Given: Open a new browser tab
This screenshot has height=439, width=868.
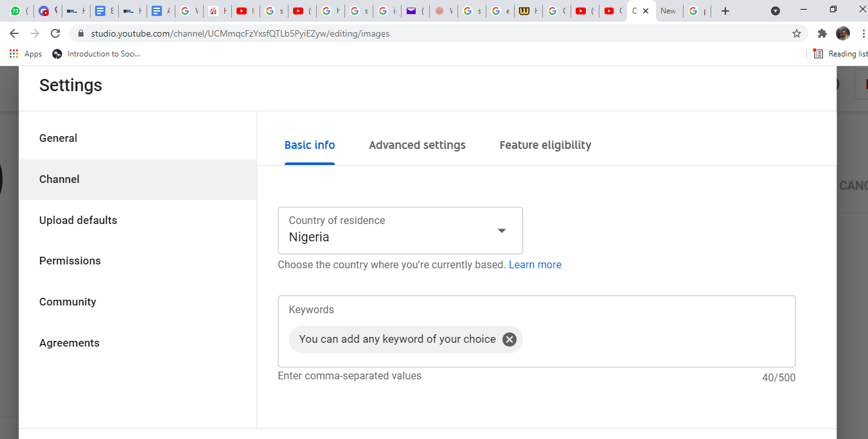Looking at the screenshot, I should [725, 11].
